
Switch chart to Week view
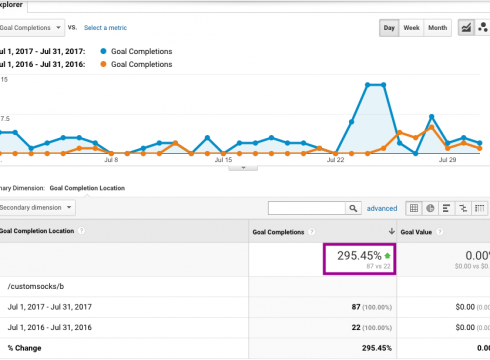[x=411, y=28]
